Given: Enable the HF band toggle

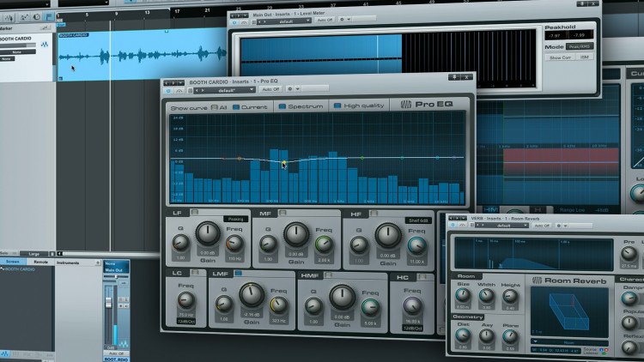Looking at the screenshot, I should tap(374, 213).
